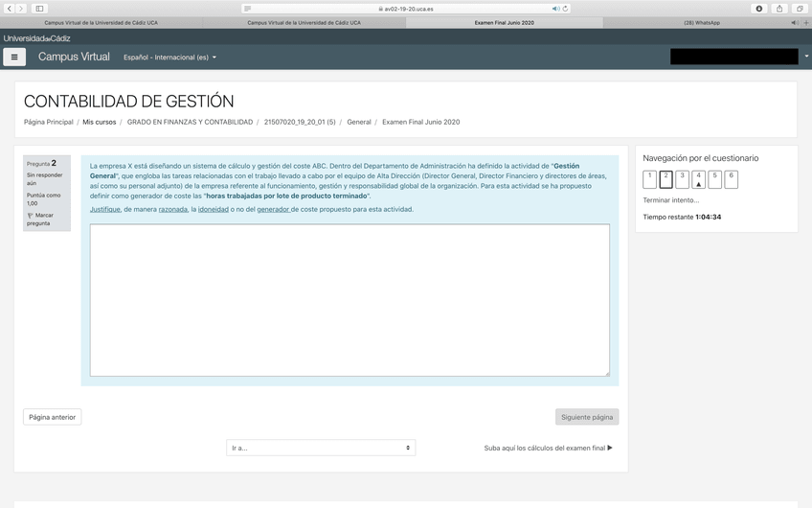Open Mis cursos breadcrumb

click(100, 122)
